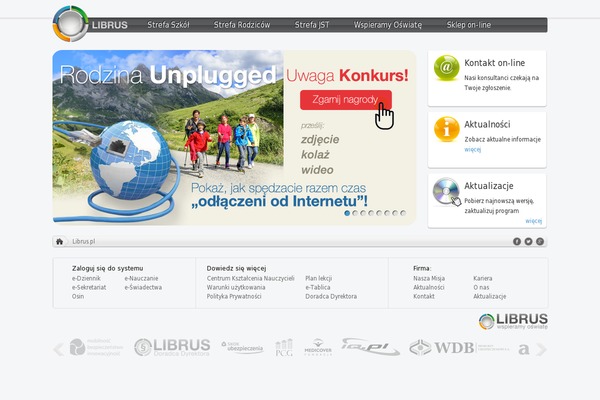Screen dimensions: 600x400
Task: Open the Nasza Misja link
Action: [429, 278]
